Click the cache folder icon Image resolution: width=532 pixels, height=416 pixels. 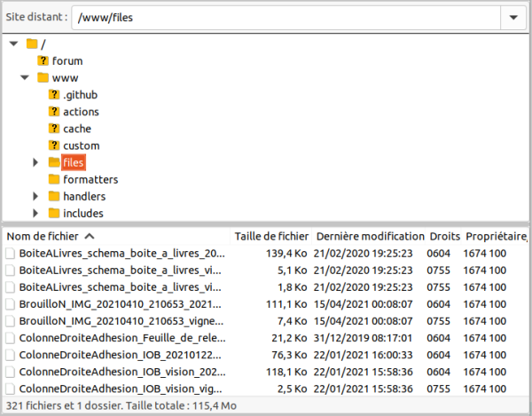(54, 129)
